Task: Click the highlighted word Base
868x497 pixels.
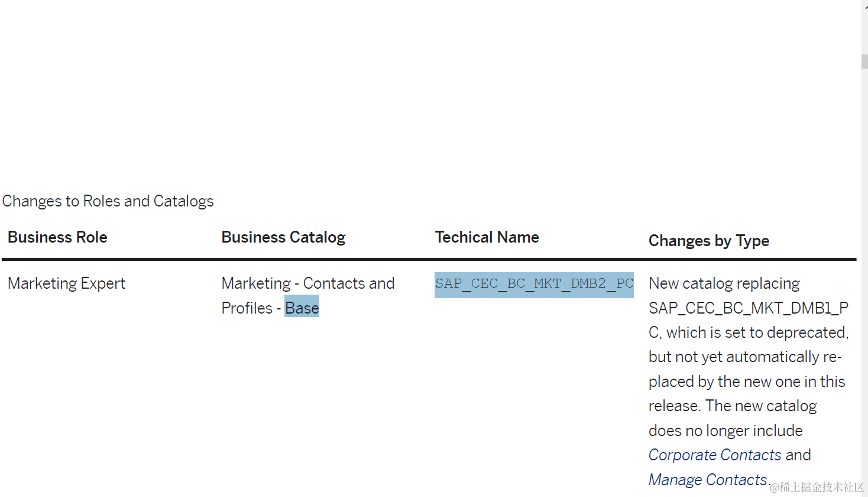Action: (x=302, y=308)
